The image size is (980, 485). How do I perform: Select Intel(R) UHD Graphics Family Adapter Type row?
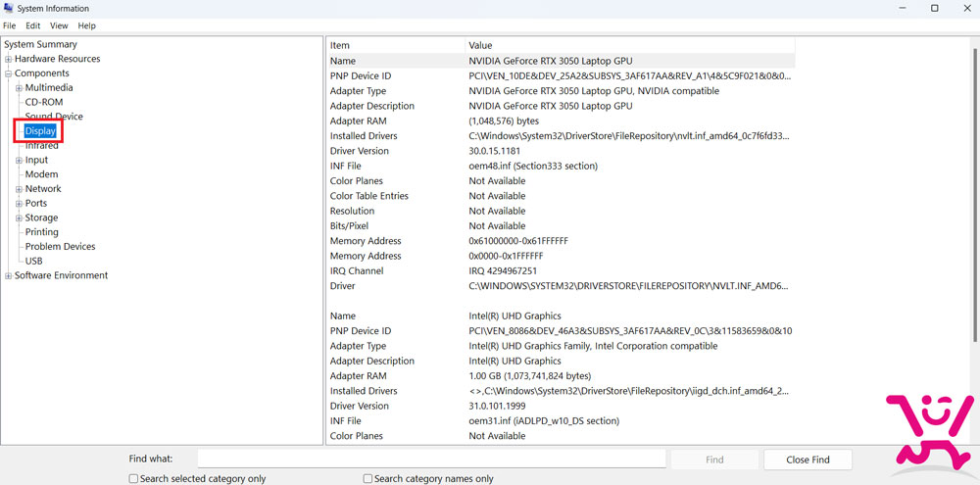(562, 346)
